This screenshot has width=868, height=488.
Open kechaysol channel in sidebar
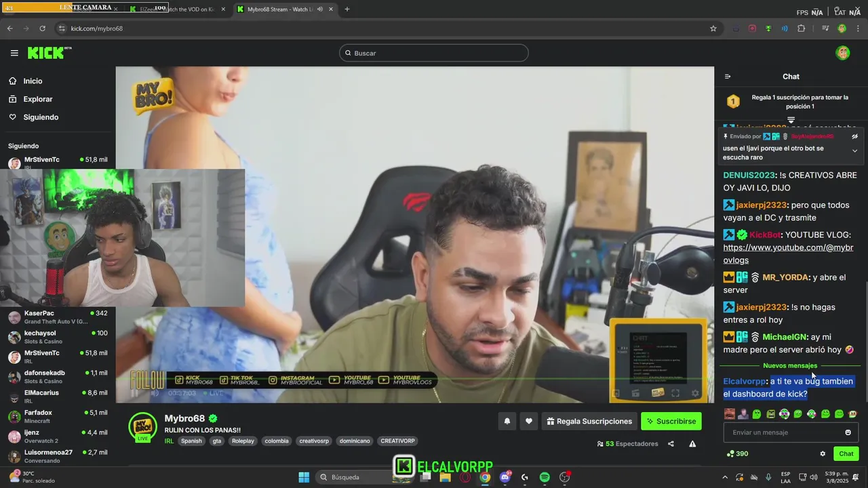pos(58,337)
